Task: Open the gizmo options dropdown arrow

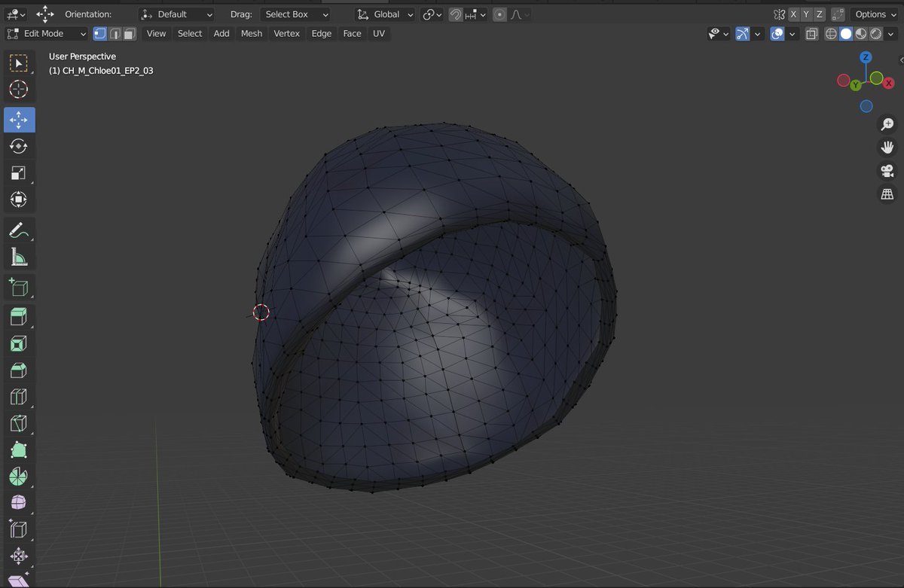Action: point(758,34)
